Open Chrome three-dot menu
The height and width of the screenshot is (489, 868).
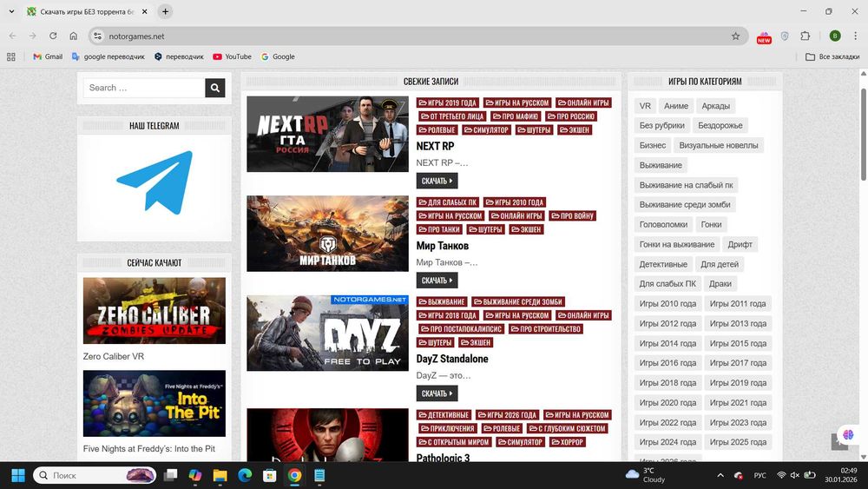(855, 36)
